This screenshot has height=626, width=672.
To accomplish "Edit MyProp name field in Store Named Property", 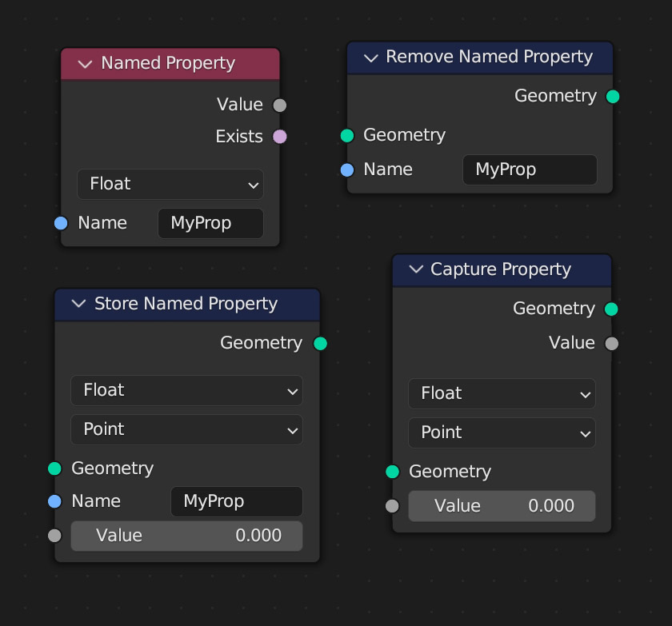I will click(237, 501).
